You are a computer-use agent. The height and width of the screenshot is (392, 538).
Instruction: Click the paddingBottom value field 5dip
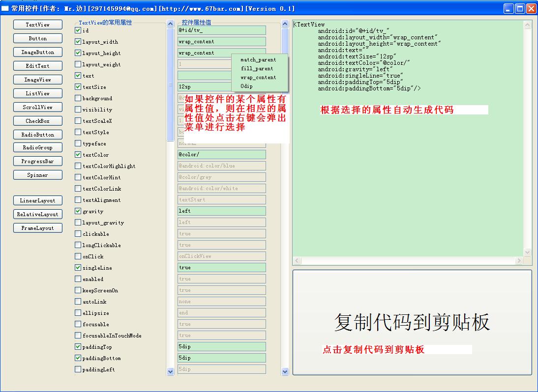222,358
